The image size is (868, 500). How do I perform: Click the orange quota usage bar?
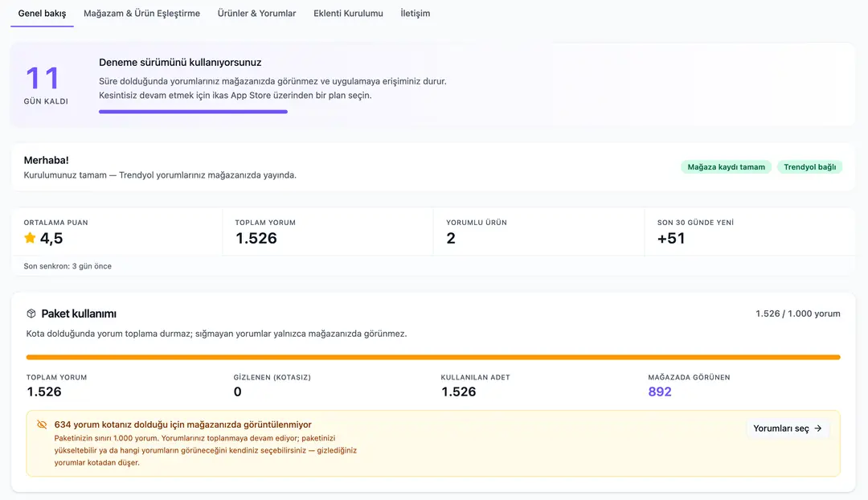click(x=433, y=357)
